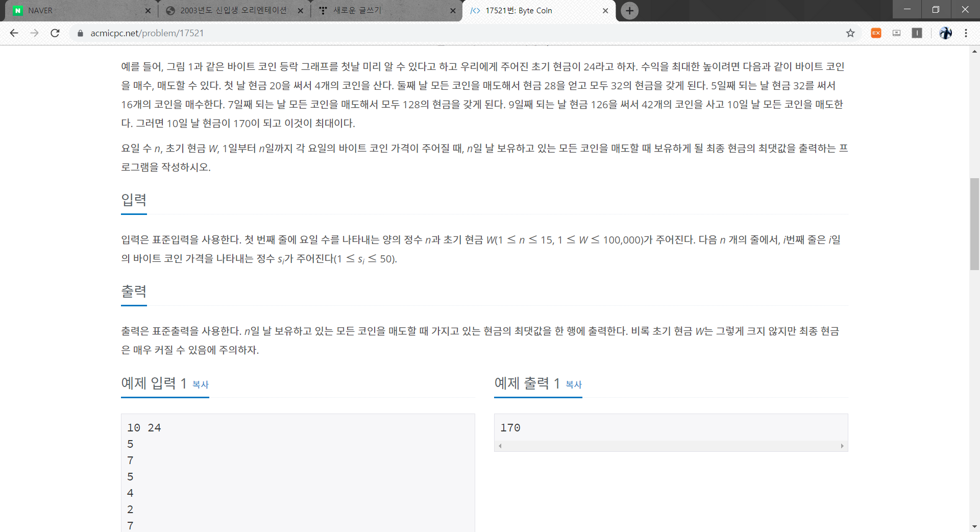Click the 2003년도 tab globe favicon

click(x=171, y=11)
